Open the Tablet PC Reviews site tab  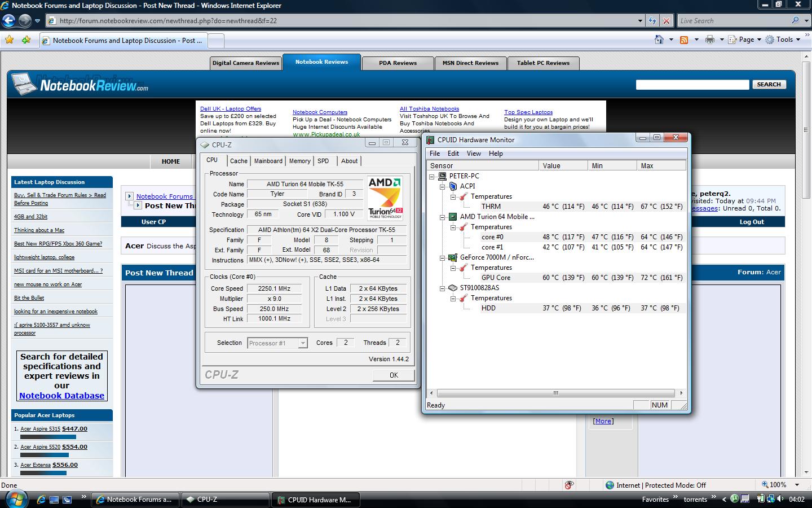pos(544,63)
